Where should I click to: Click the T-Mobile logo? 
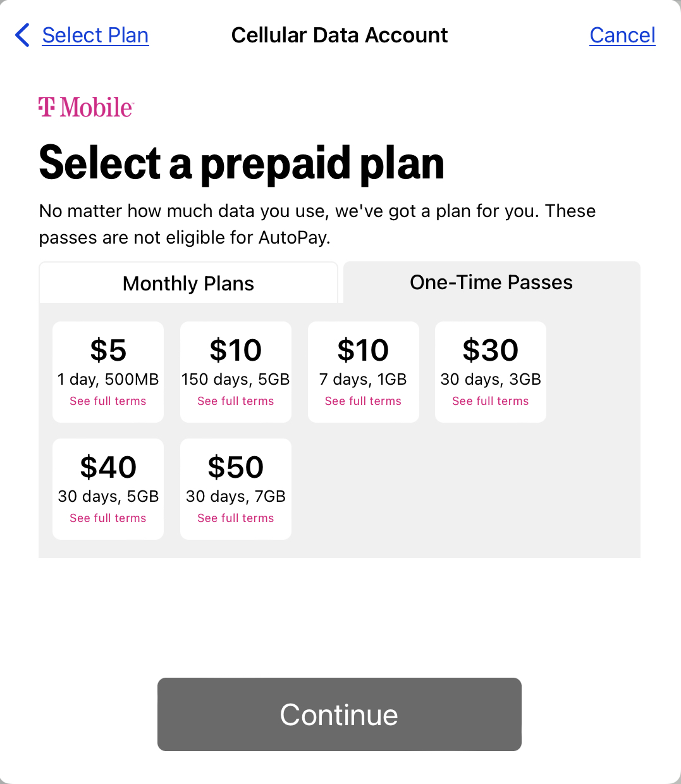click(86, 108)
